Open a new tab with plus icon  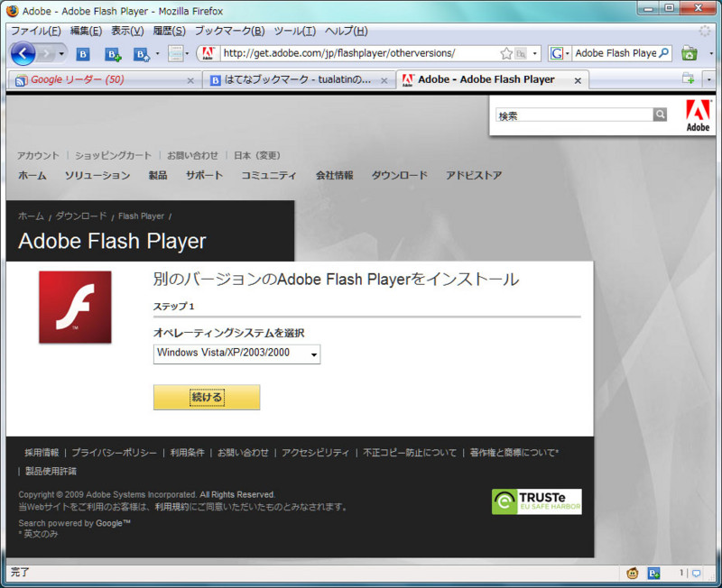coord(688,79)
